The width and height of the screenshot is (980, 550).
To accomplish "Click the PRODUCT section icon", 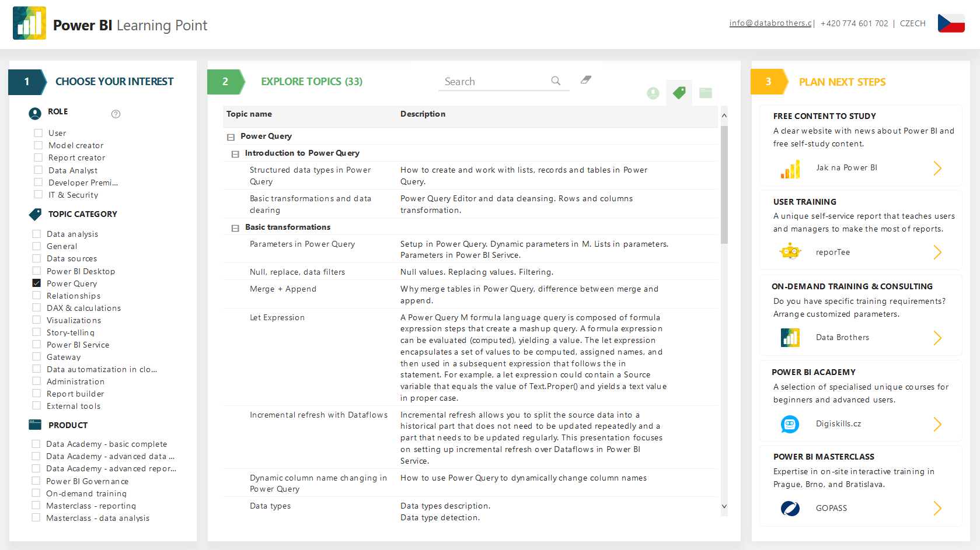I will pyautogui.click(x=35, y=425).
